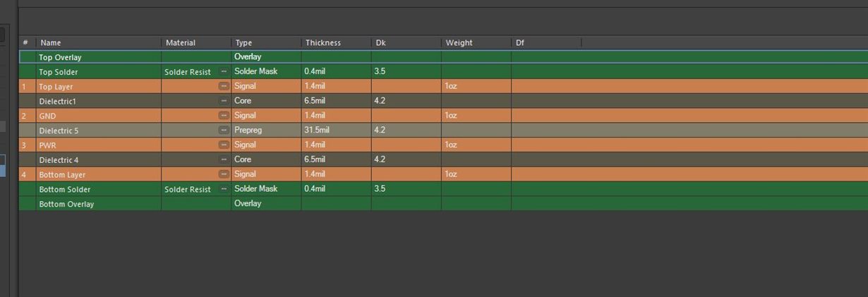Screen dimensions: 868x297
Task: Sort by the Name column header
Action: click(99, 43)
